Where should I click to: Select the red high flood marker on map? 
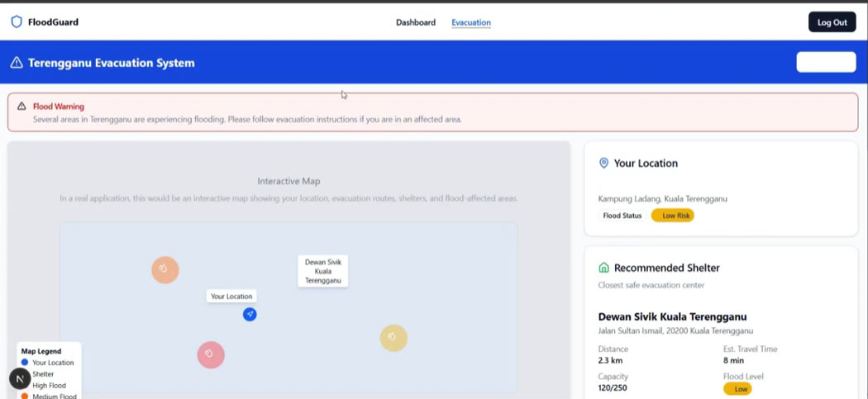tap(211, 354)
